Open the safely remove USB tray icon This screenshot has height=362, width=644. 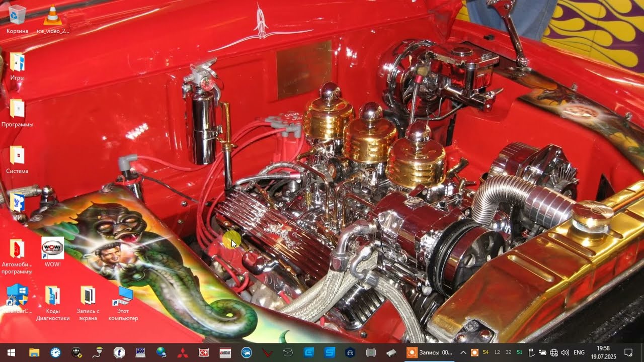[x=531, y=352]
